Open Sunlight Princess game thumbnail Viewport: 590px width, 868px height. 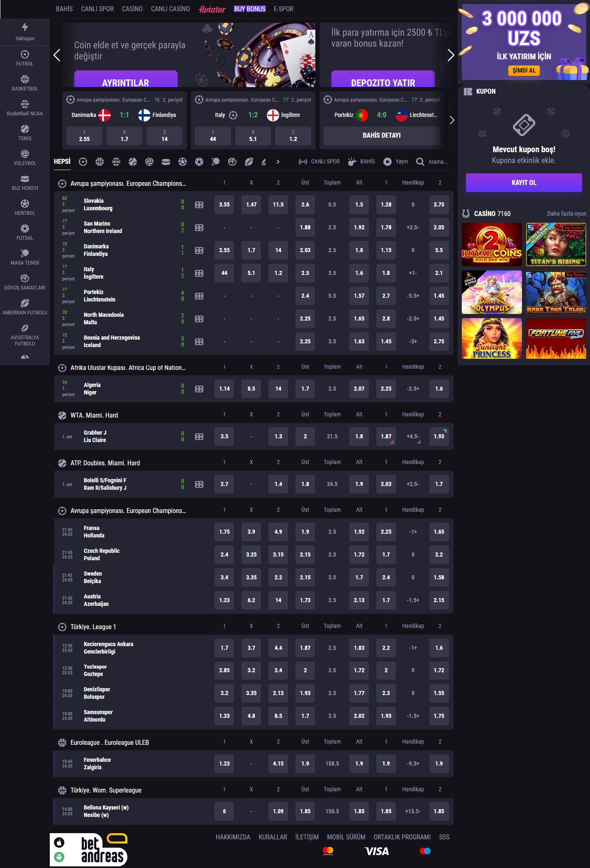click(492, 338)
